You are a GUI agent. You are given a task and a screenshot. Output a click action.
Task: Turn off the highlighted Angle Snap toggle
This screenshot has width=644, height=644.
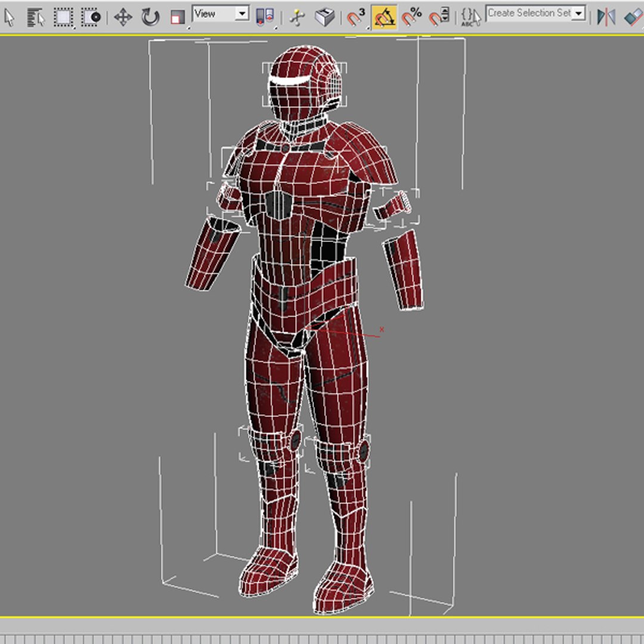[384, 17]
